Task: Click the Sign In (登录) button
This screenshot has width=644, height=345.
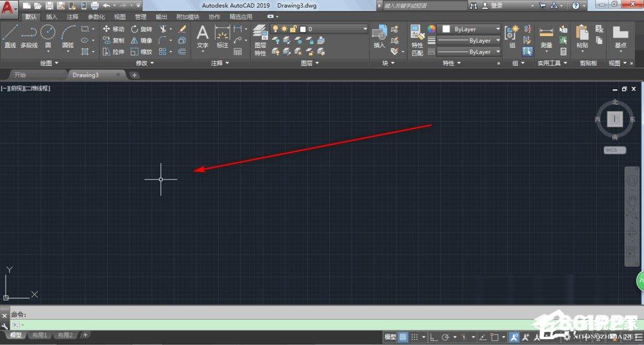Action: 492,6
